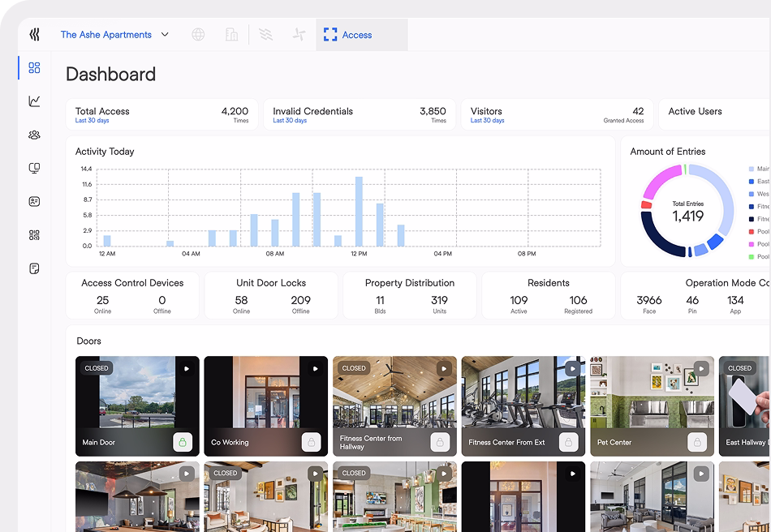
Task: Switch to the Access tab
Action: tap(362, 35)
